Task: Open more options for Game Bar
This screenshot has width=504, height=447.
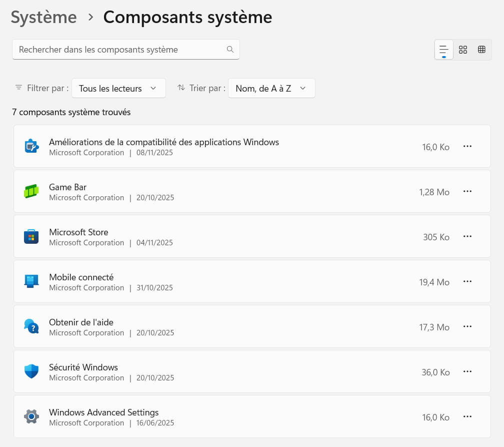Action: (x=467, y=191)
